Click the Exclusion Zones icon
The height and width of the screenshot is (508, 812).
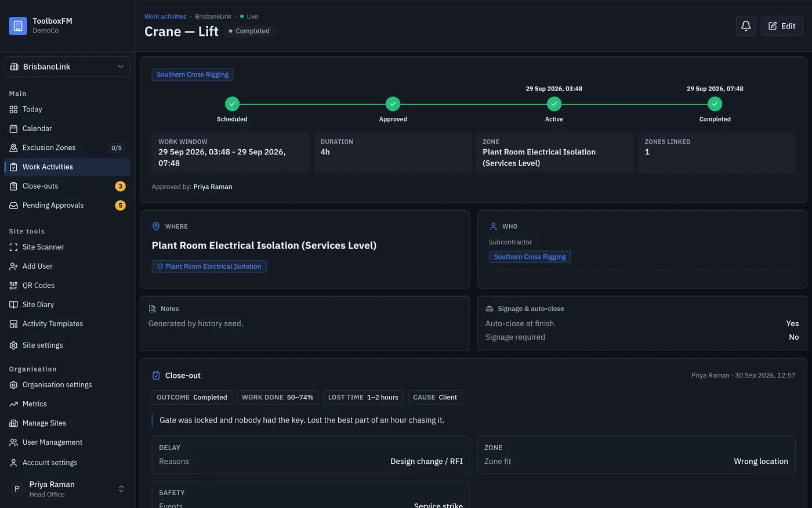coord(13,147)
